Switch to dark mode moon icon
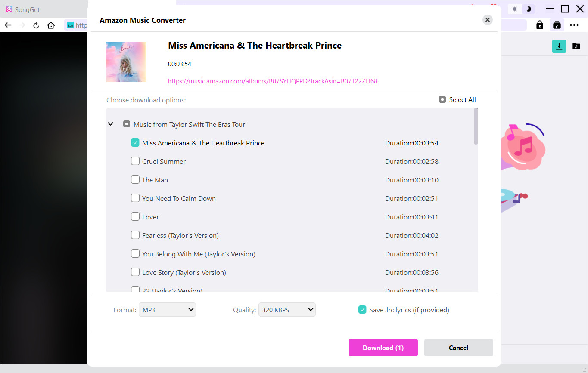The height and width of the screenshot is (373, 588). 529,9
